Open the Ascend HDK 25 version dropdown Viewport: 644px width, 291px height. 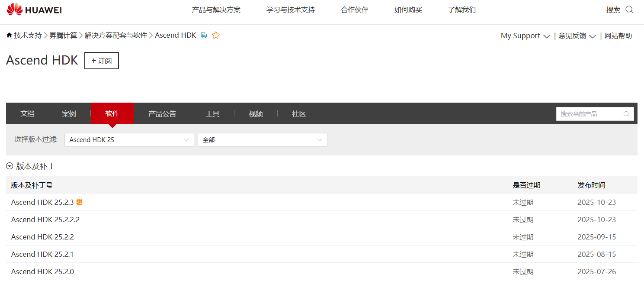tap(129, 140)
